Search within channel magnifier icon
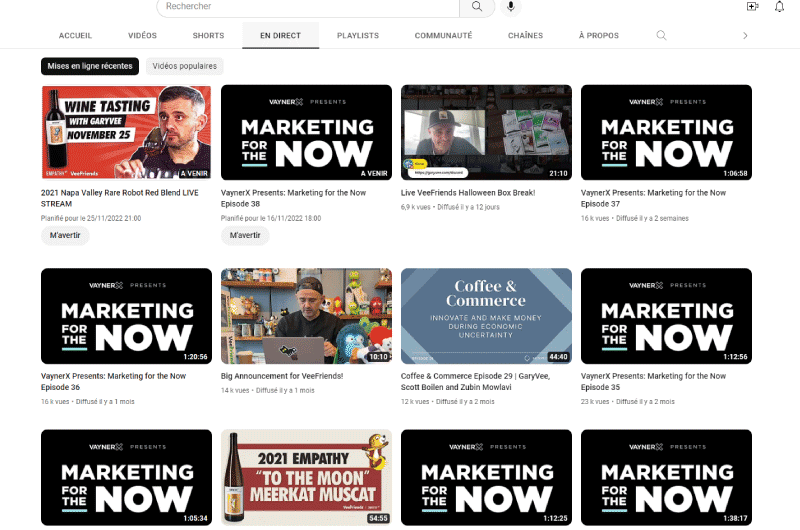This screenshot has height=530, width=800. 661,35
